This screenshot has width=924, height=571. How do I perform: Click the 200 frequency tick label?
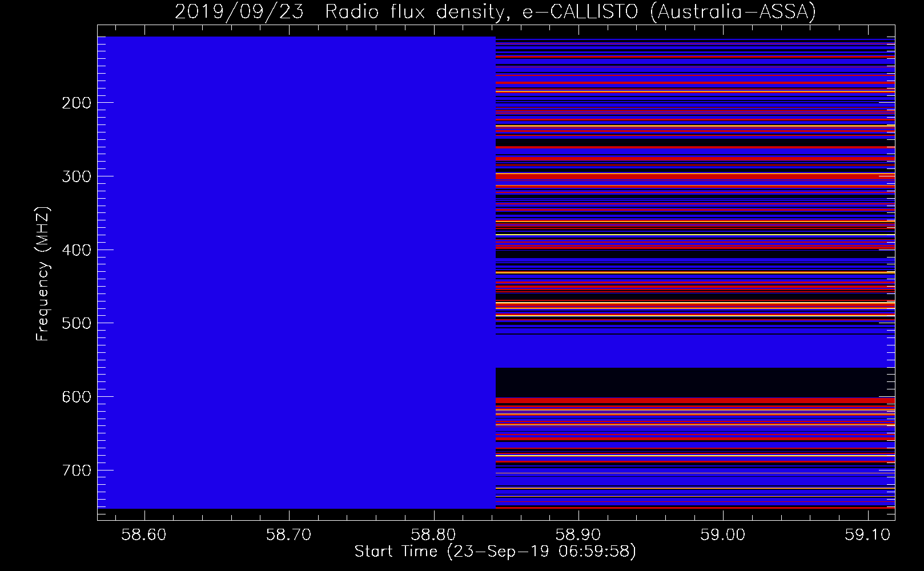tap(76, 103)
